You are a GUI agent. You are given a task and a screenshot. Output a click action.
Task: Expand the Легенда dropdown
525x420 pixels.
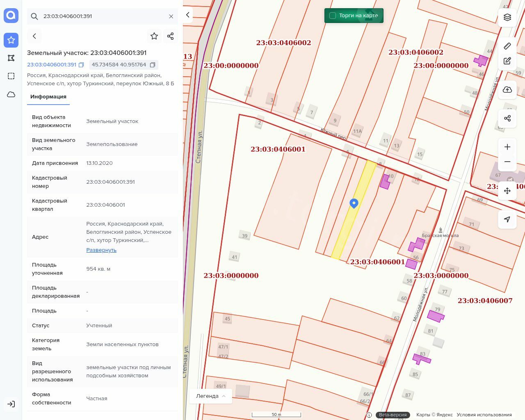[x=211, y=396]
